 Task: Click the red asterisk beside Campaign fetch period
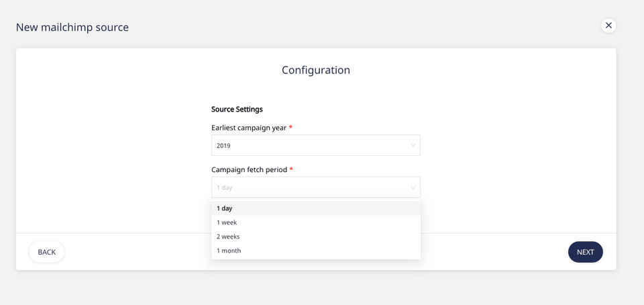tap(291, 169)
